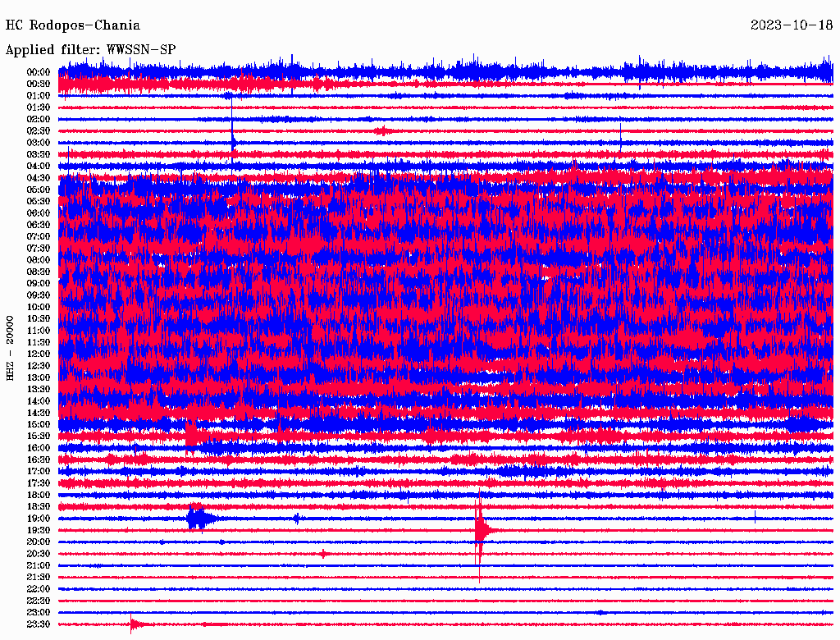Image resolution: width=840 pixels, height=640 pixels.
Task: Click the small red blip on 20:30 trace
Action: pyautogui.click(x=323, y=554)
